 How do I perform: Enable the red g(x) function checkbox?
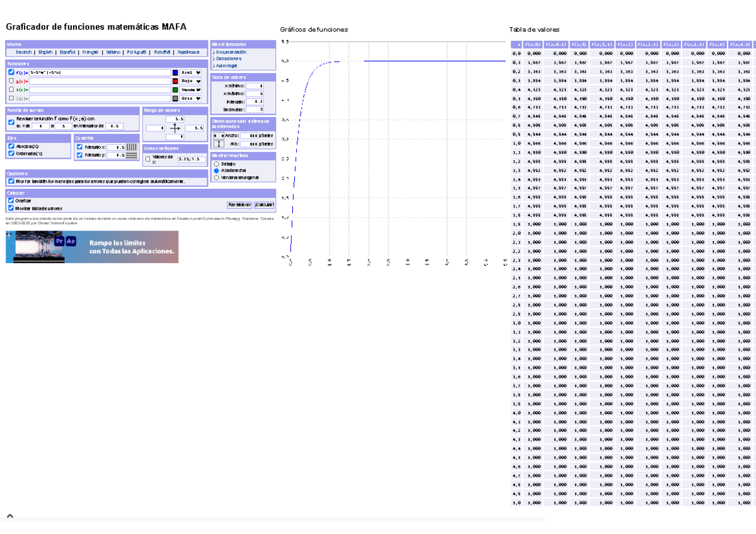pyautogui.click(x=11, y=81)
